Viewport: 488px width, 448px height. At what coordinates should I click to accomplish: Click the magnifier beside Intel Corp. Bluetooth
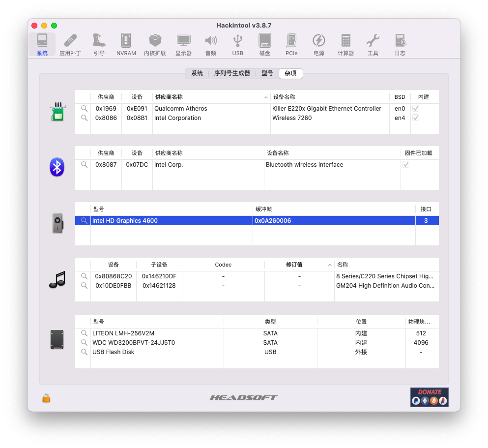point(84,164)
